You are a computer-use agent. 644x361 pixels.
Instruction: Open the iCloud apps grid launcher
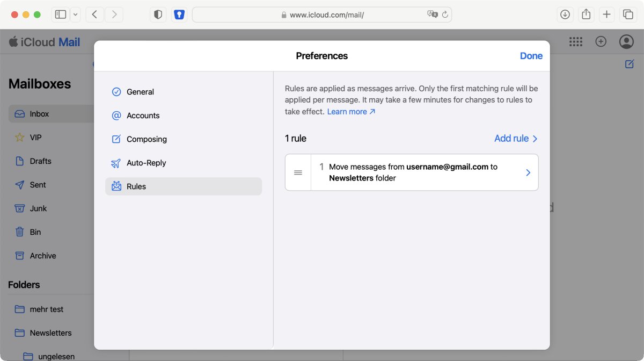coord(576,42)
